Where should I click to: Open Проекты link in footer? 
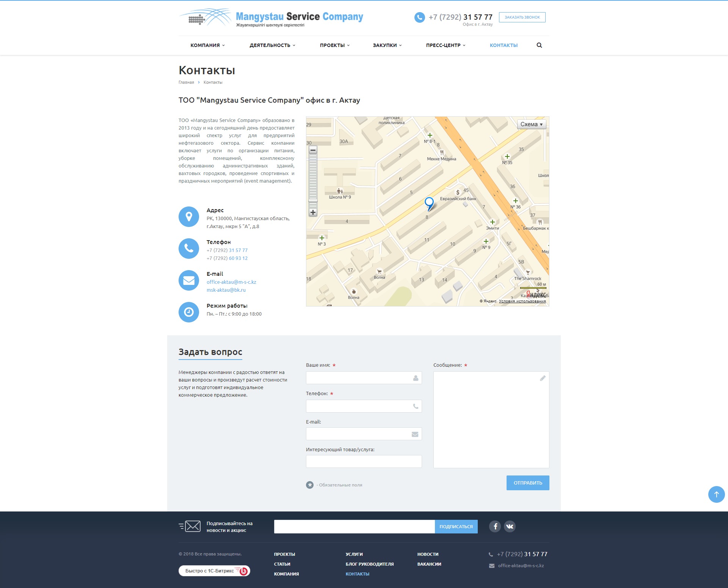point(284,554)
